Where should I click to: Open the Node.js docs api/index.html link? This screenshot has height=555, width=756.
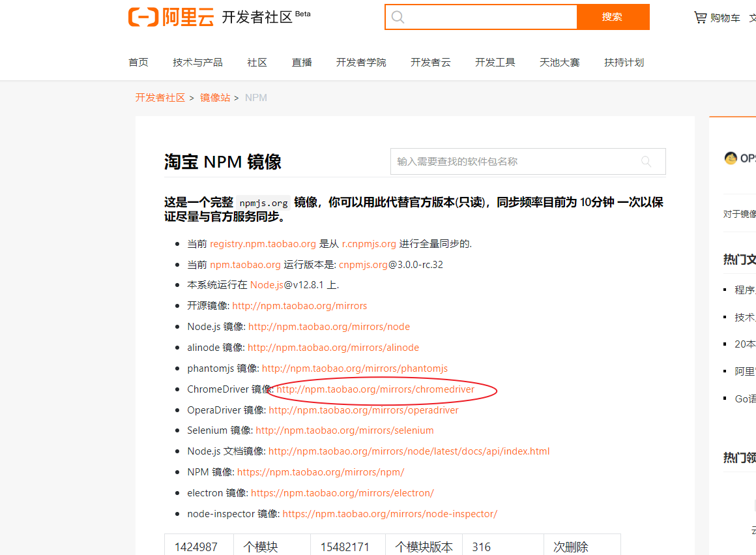tap(409, 451)
